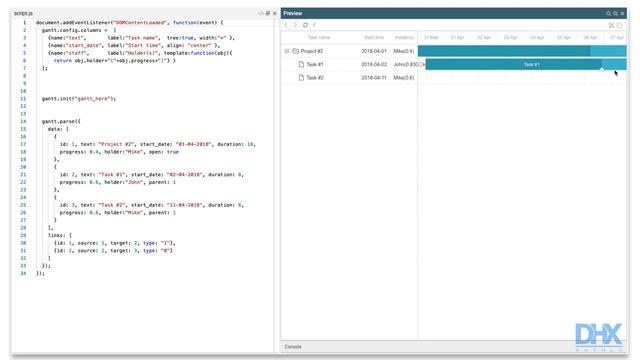
Task: Adjust Task #1 progress handle triangle
Action: click(x=602, y=70)
